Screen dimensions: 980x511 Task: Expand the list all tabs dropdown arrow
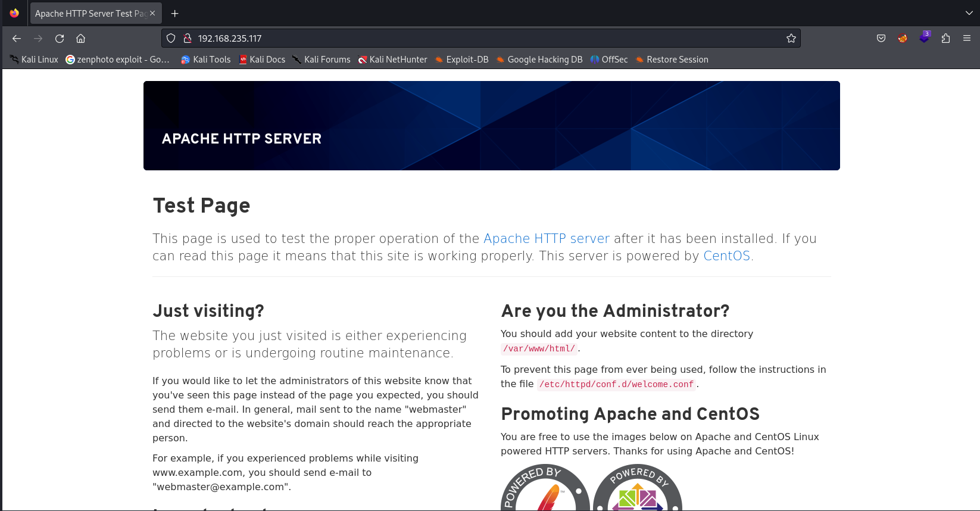tap(969, 13)
